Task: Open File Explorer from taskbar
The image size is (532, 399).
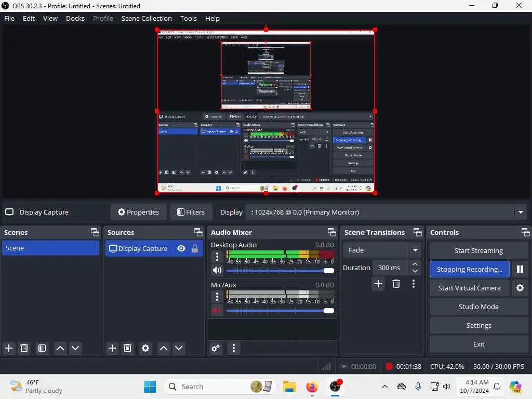Action: 289,387
